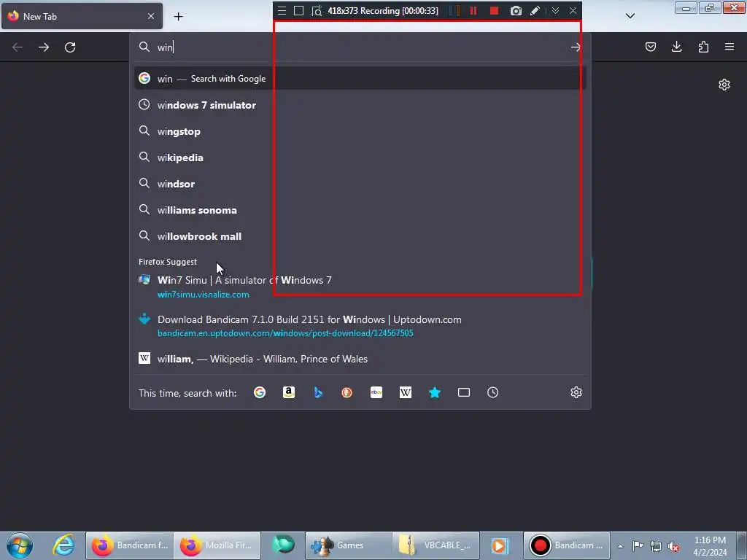Viewport: 747px width, 560px height.
Task: Open the Firefox application menu
Action: click(x=729, y=47)
